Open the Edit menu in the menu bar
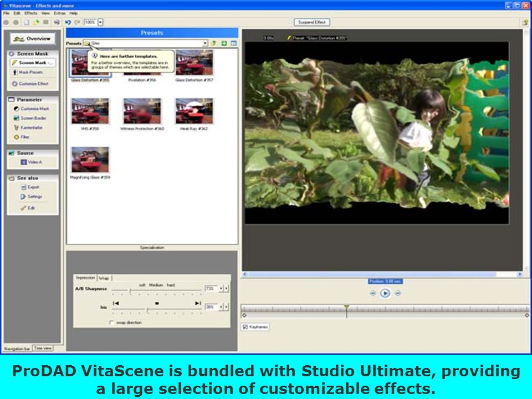 (x=17, y=13)
